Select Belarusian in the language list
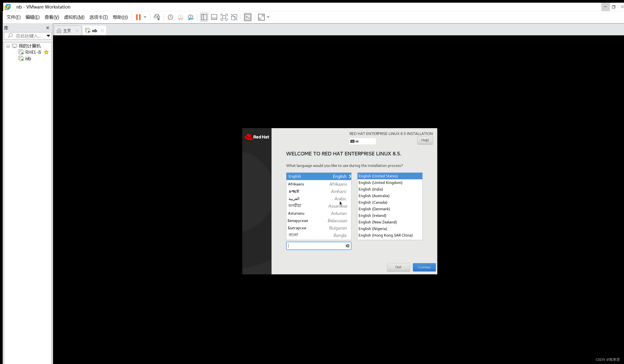This screenshot has height=364, width=624. tap(319, 221)
